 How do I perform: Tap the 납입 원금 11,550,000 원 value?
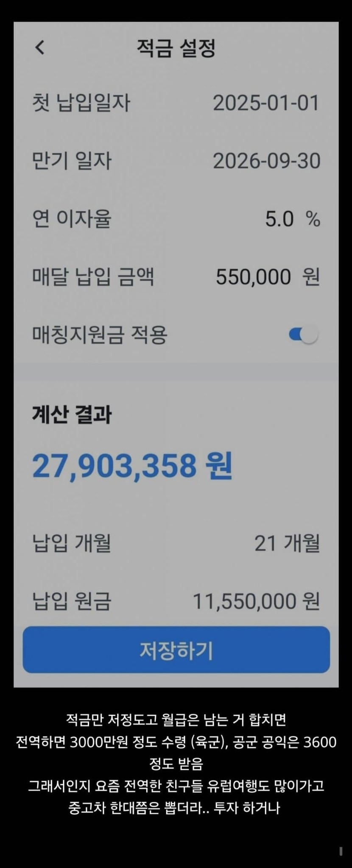[256, 601]
